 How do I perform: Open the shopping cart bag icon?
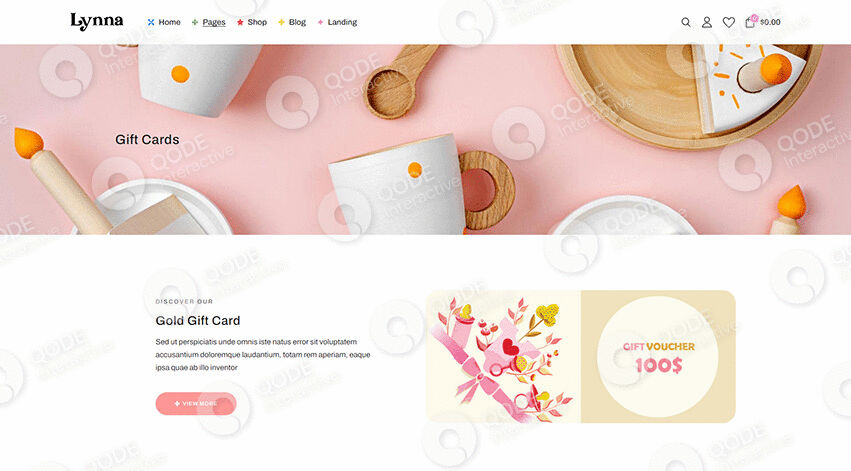click(x=750, y=22)
